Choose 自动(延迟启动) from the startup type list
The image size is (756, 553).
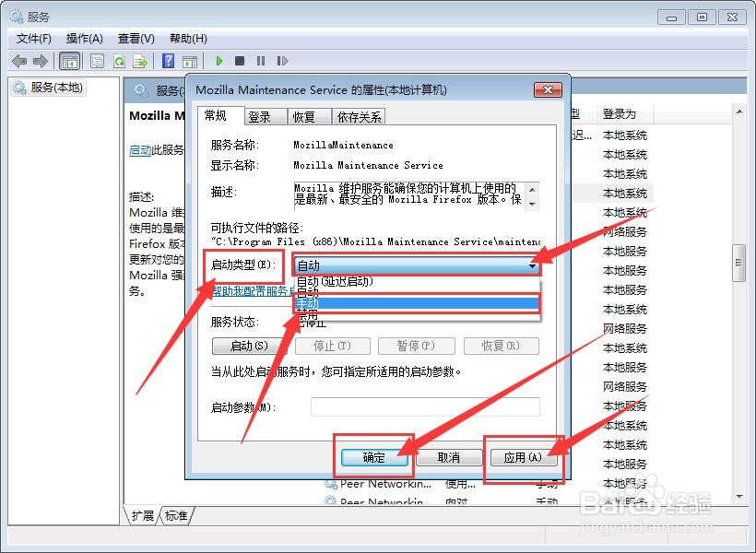[417, 281]
